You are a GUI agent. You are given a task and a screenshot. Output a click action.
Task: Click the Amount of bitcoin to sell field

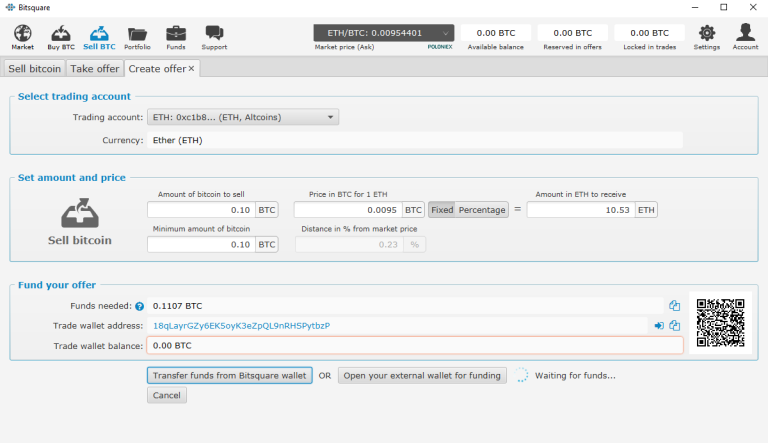[x=201, y=210]
